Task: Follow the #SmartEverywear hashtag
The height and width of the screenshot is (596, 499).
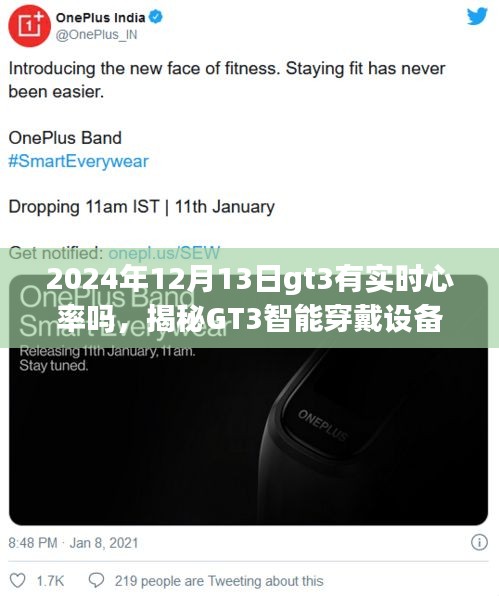Action: tap(78, 161)
